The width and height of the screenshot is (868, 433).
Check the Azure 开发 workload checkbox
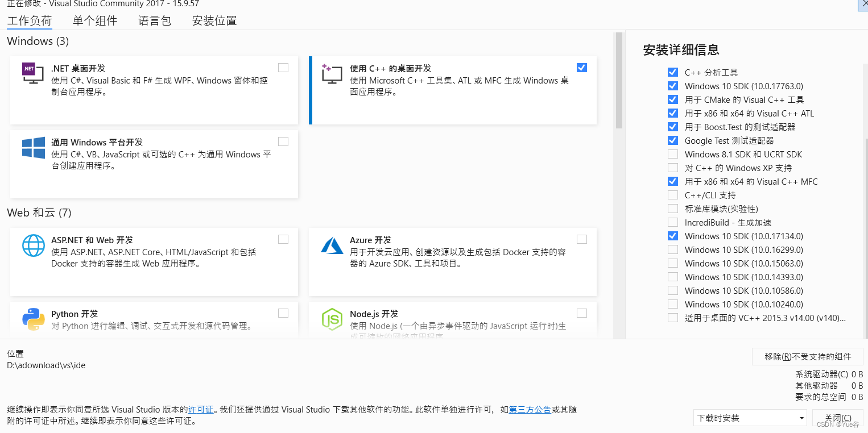coord(581,239)
